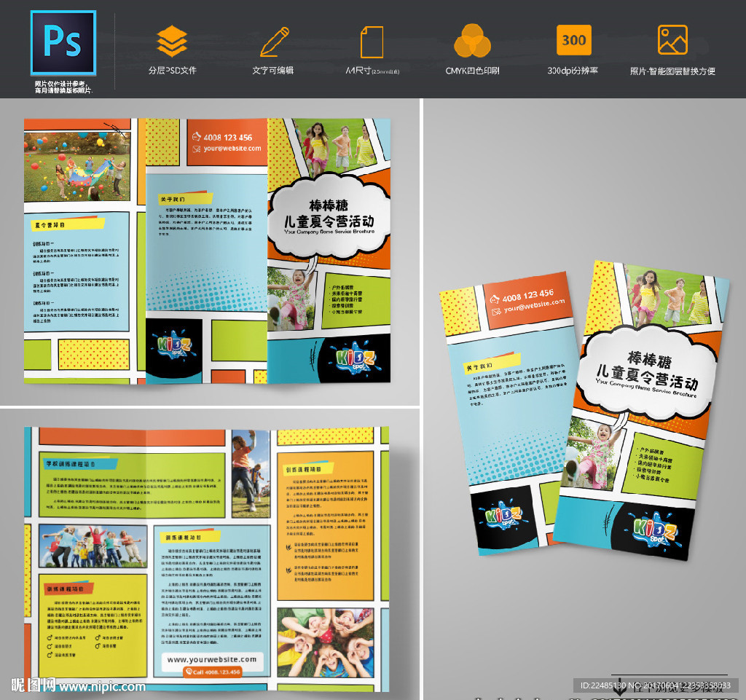Click the A4 page size icon
Image resolution: width=746 pixels, height=700 pixels.
click(372, 42)
